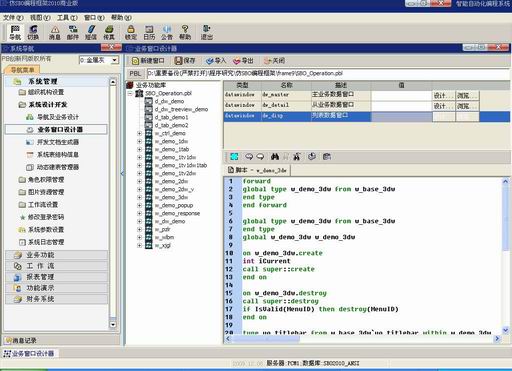Viewport: 512px width, 371px height.
Task: Click the 导入 import button
Action: coord(216,61)
